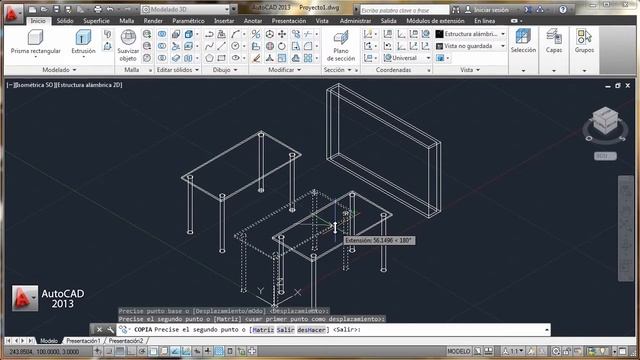The height and width of the screenshot is (360, 640).
Task: Open the Vista no guardada dropdown
Action: click(471, 46)
